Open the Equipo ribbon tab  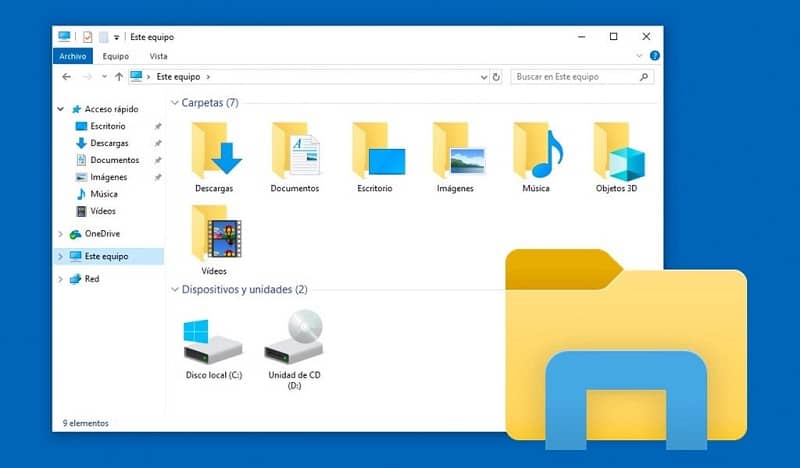[116, 56]
